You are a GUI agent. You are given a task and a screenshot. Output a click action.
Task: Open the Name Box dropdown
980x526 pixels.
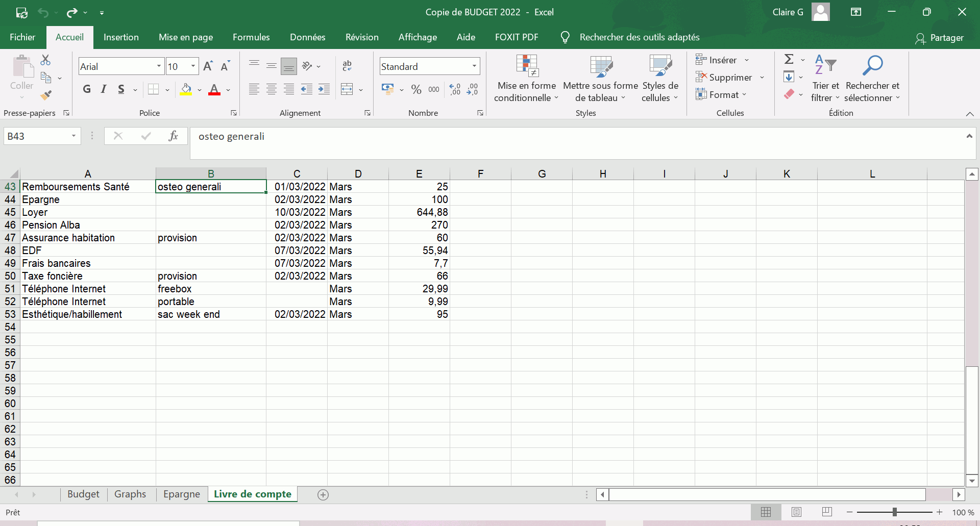[x=73, y=136]
